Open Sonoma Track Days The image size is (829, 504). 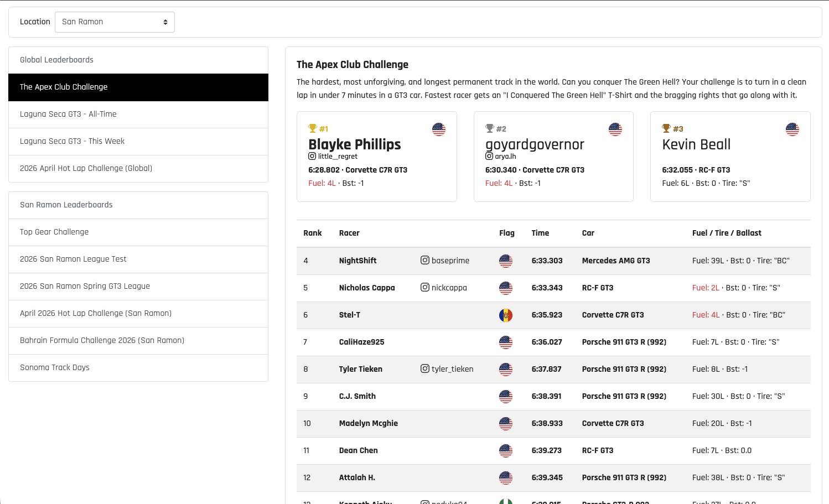54,367
